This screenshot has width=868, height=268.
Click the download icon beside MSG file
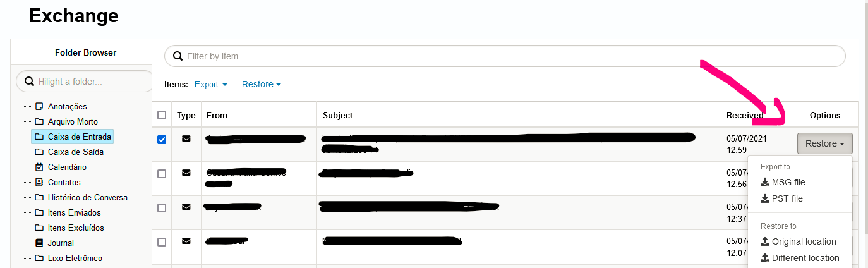[x=765, y=182]
